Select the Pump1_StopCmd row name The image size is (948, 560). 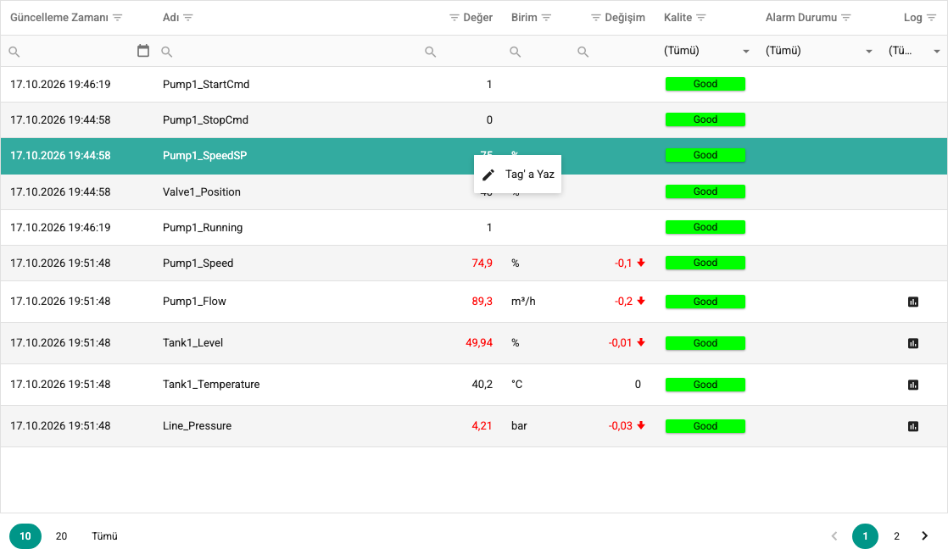[x=205, y=120]
